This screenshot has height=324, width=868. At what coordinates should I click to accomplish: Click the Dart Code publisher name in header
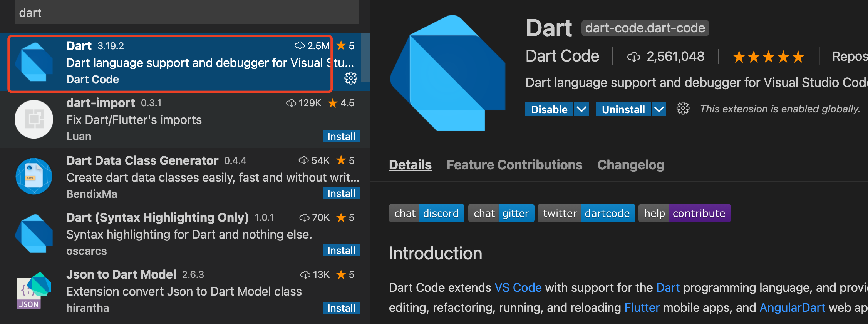(562, 56)
